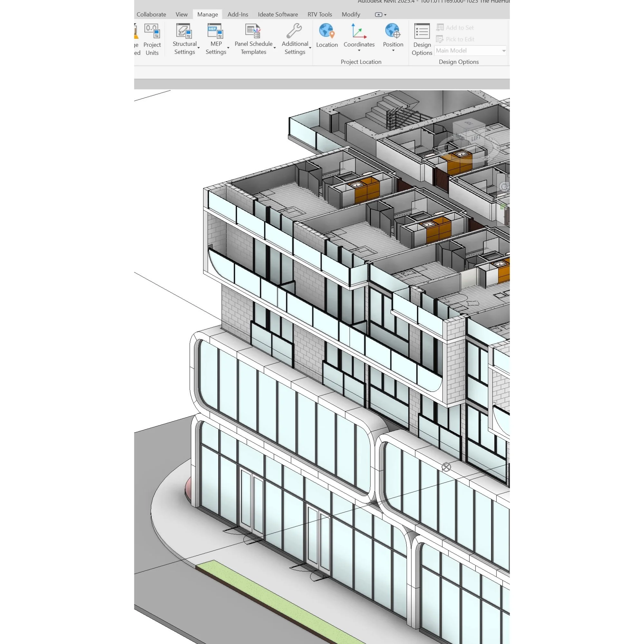Screen dimensions: 644x644
Task: Click the Additional Settings wrench icon
Action: 294,31
